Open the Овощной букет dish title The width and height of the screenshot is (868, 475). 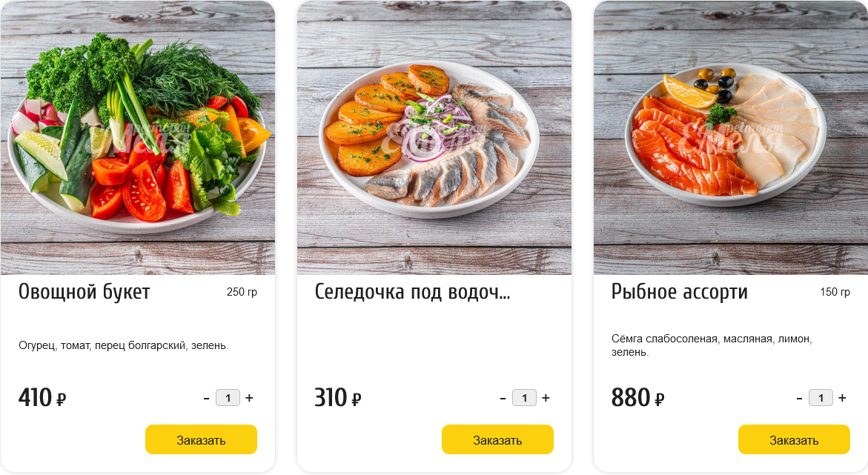tap(85, 292)
